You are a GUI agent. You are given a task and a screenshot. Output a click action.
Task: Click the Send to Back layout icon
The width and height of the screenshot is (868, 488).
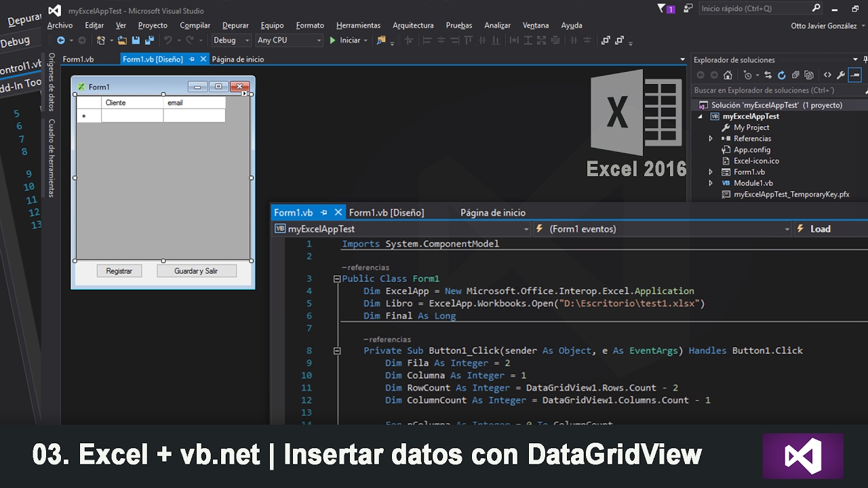pyautogui.click(x=619, y=41)
